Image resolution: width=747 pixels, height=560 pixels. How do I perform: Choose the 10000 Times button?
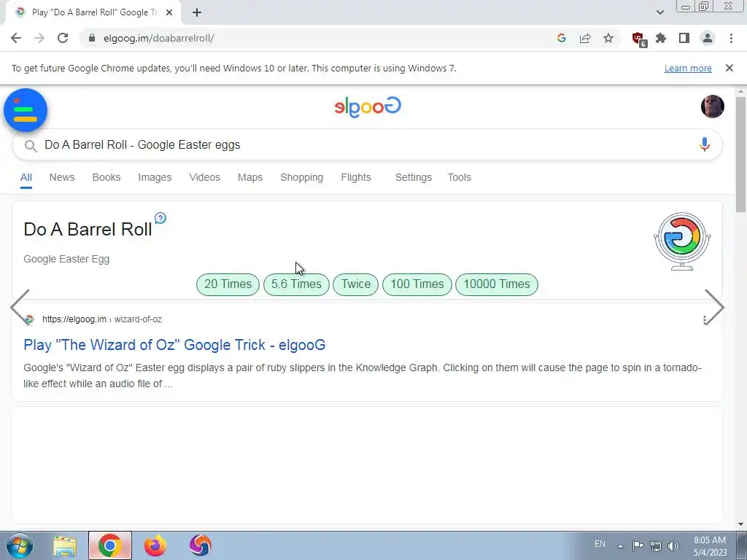pos(497,284)
